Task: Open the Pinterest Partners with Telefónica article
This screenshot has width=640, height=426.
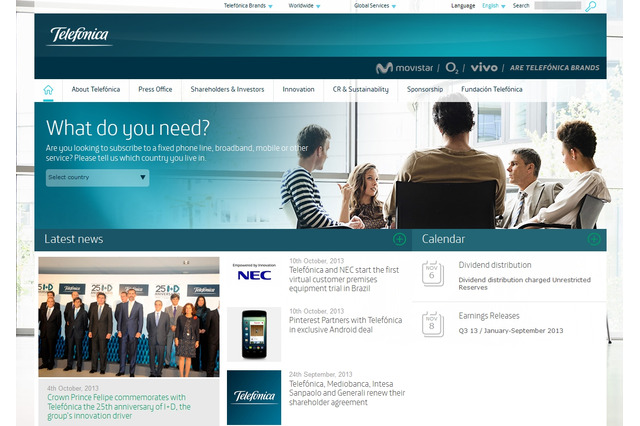Action: (345, 325)
